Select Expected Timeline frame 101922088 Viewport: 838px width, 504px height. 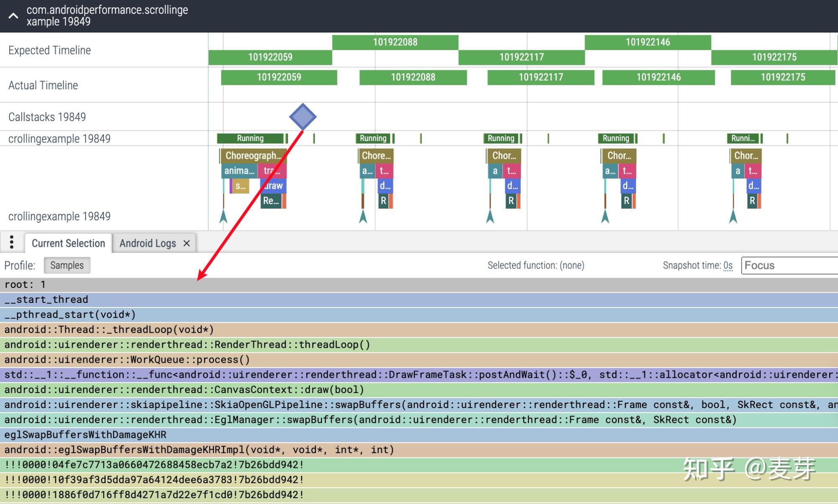[x=395, y=42]
